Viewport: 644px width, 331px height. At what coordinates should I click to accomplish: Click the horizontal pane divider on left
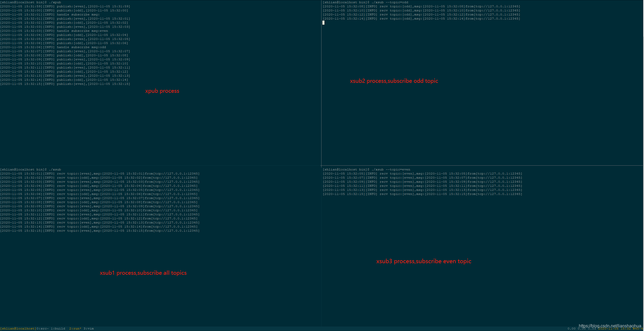(x=161, y=166)
